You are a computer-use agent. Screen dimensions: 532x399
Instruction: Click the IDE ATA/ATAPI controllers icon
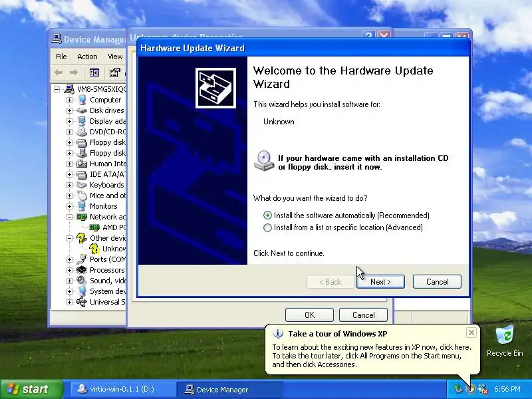pyautogui.click(x=82, y=174)
